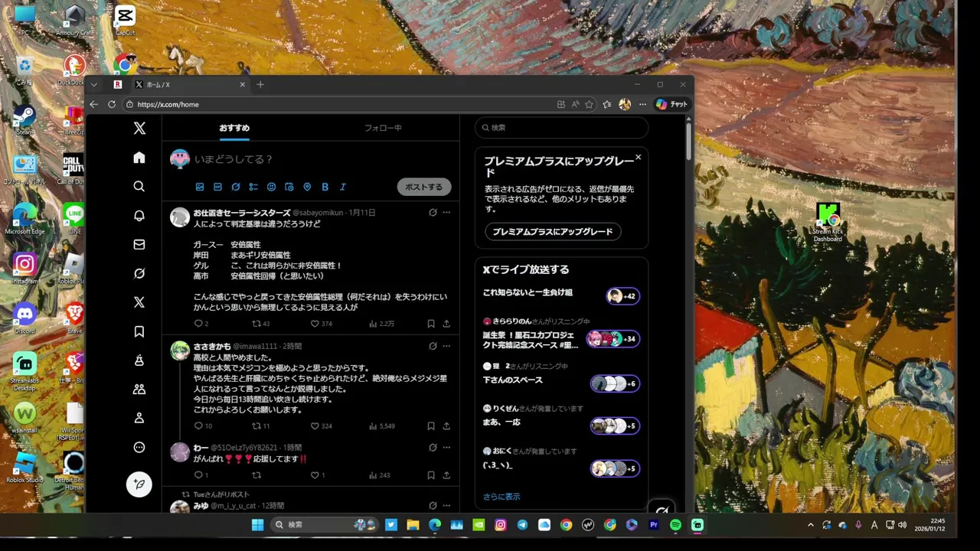Open Notifications bell in X sidebar
Image resolution: width=980 pixels, height=551 pixels.
(x=139, y=216)
